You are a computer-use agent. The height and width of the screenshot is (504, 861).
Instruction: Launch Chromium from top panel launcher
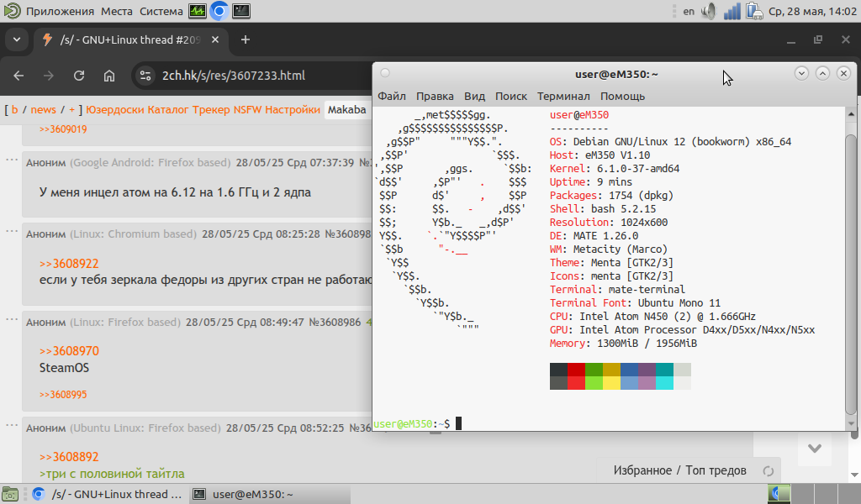pyautogui.click(x=219, y=11)
